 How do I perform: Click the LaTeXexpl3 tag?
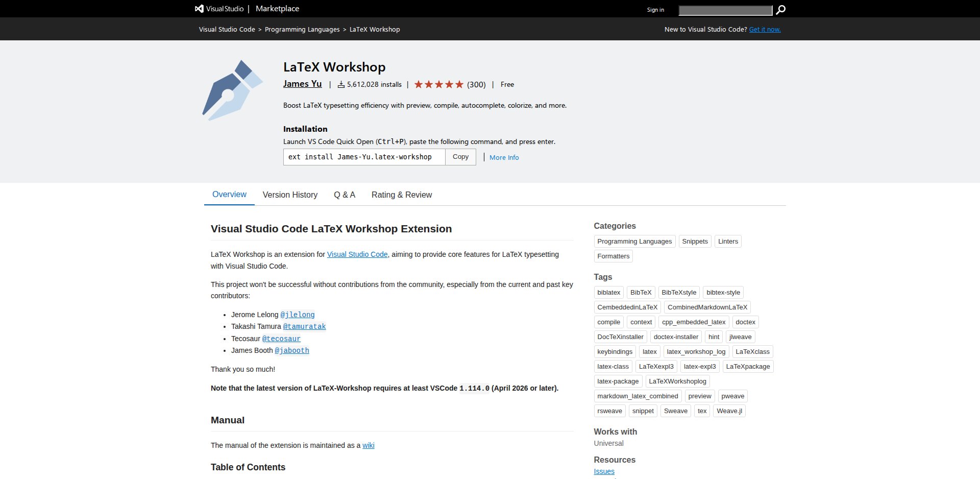[656, 367]
